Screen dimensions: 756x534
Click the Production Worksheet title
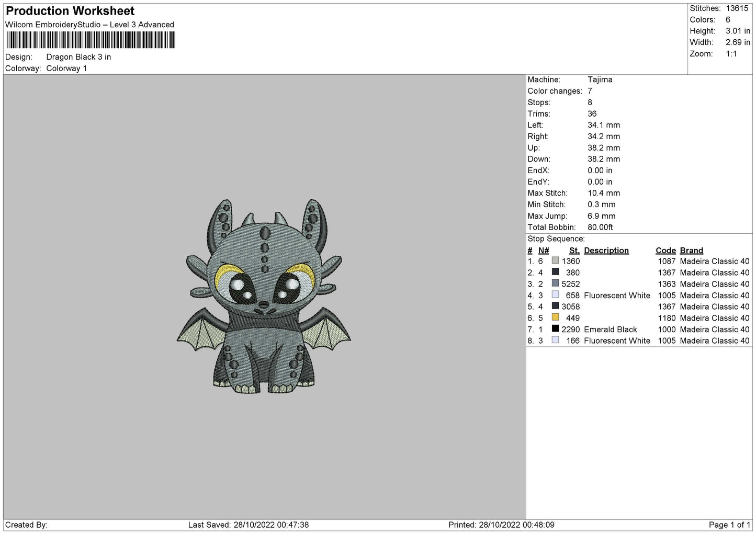tap(70, 11)
